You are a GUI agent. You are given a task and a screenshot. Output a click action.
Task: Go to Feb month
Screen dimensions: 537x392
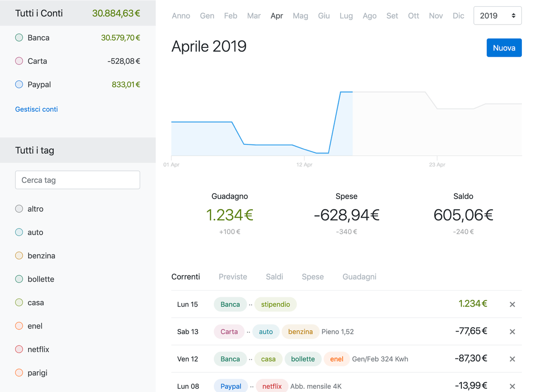point(230,16)
